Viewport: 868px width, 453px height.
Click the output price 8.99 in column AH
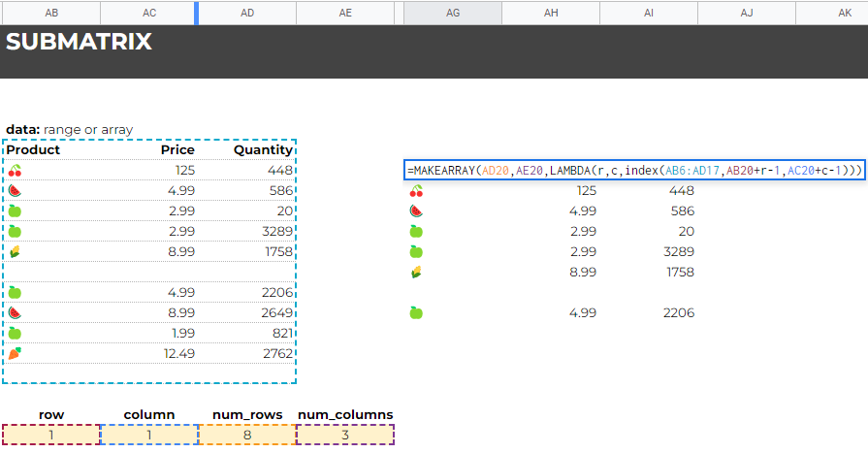click(583, 272)
